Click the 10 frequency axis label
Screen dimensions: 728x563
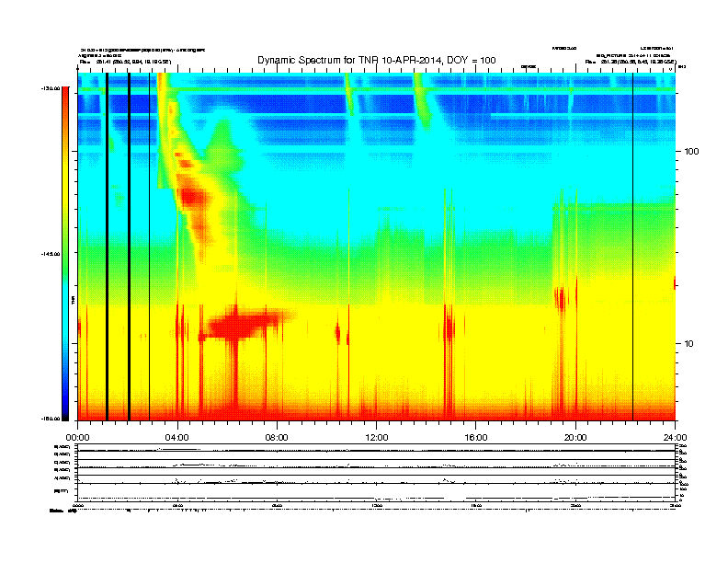(x=688, y=344)
